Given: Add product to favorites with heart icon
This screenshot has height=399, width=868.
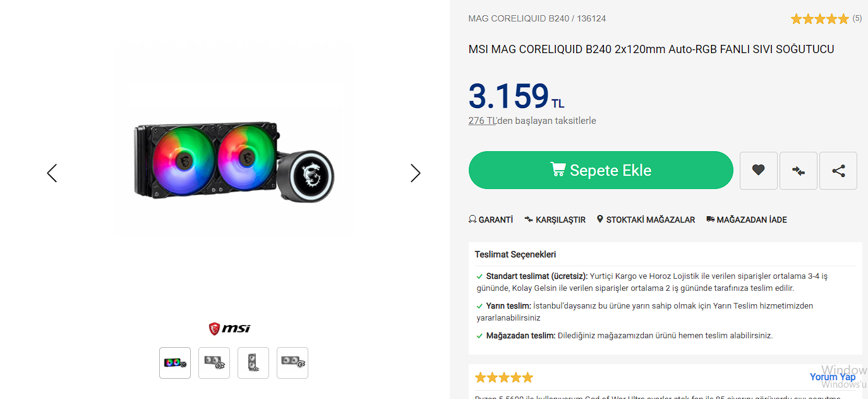Looking at the screenshot, I should pos(759,171).
